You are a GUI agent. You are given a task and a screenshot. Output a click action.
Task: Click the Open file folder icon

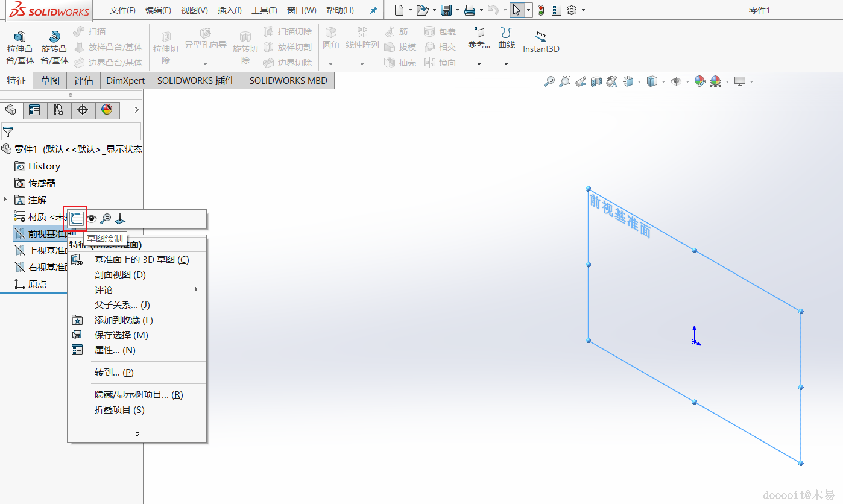click(423, 10)
